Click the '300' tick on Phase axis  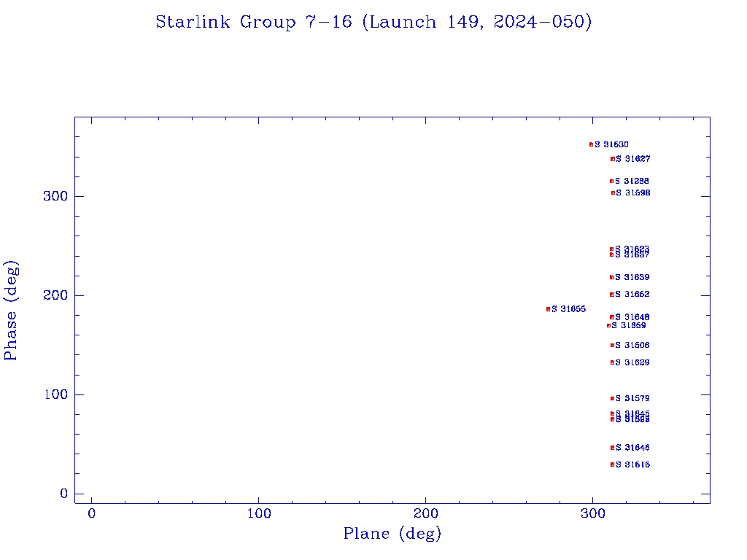coord(55,196)
